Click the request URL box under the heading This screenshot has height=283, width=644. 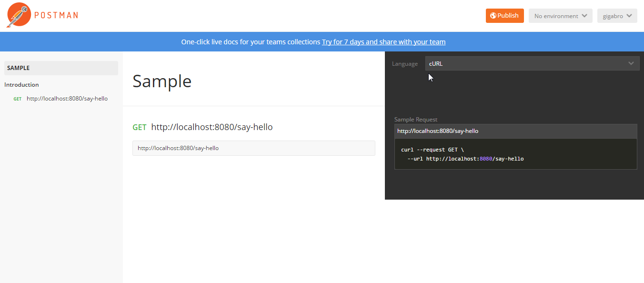pos(253,148)
